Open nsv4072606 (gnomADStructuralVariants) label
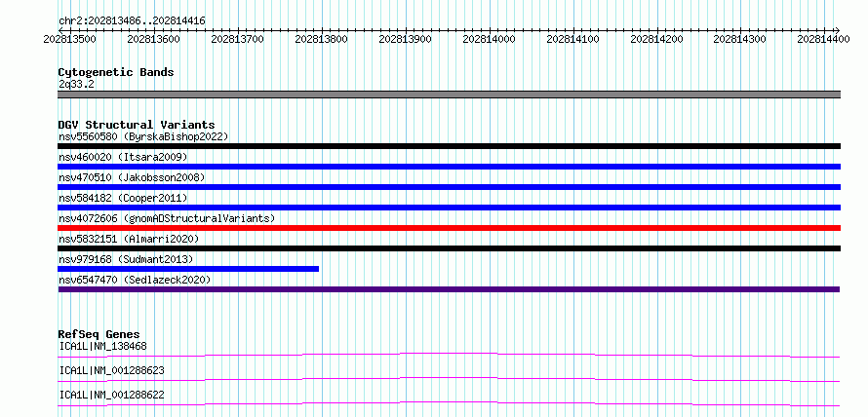The height and width of the screenshot is (417, 868). (167, 218)
